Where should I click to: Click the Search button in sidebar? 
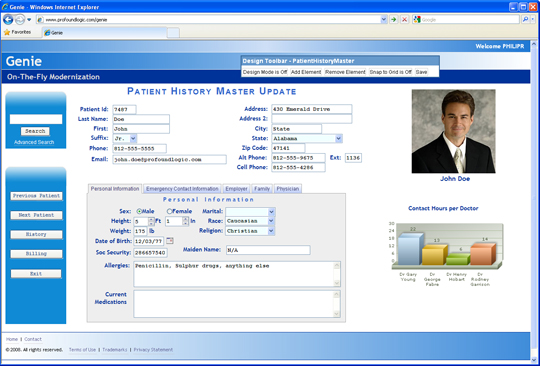point(35,131)
